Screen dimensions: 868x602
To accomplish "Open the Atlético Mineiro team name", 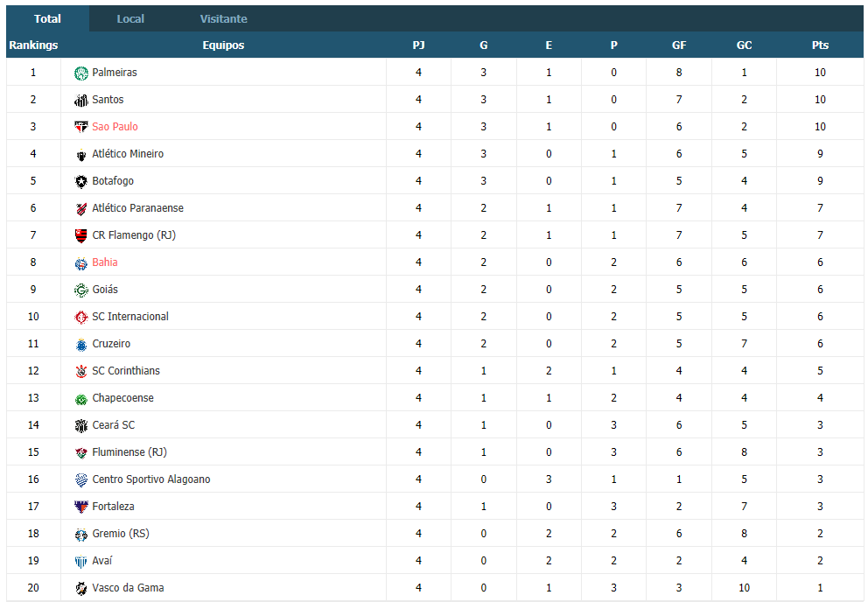I will [x=128, y=154].
